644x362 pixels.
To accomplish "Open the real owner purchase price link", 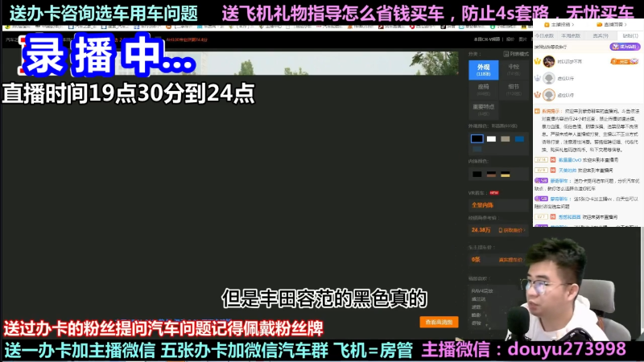I will coord(512,260).
